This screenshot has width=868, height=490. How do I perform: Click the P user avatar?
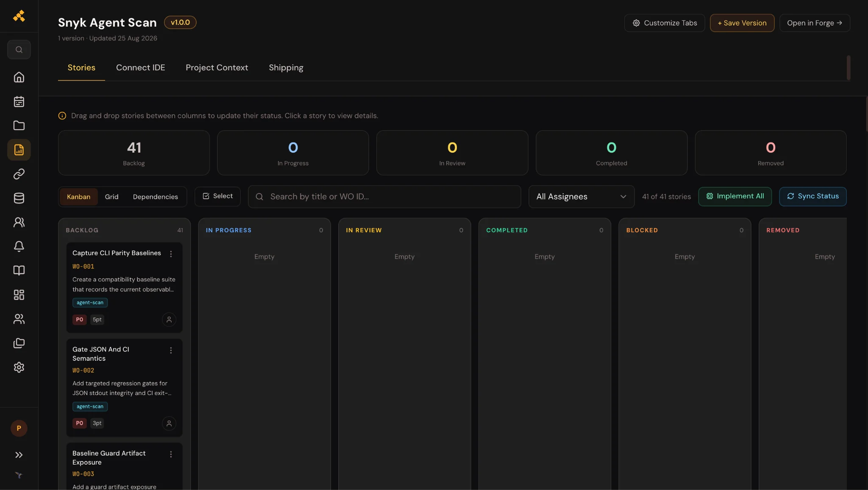coord(19,428)
